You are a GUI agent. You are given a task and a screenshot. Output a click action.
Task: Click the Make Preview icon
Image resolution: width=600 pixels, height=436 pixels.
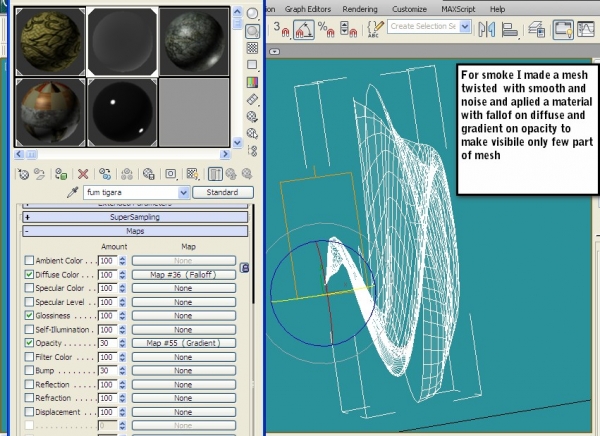click(252, 99)
